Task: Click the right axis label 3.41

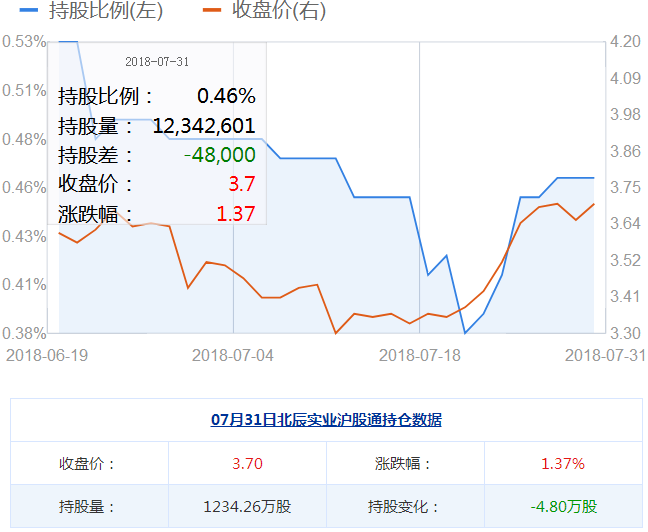Action: pyautogui.click(x=625, y=296)
